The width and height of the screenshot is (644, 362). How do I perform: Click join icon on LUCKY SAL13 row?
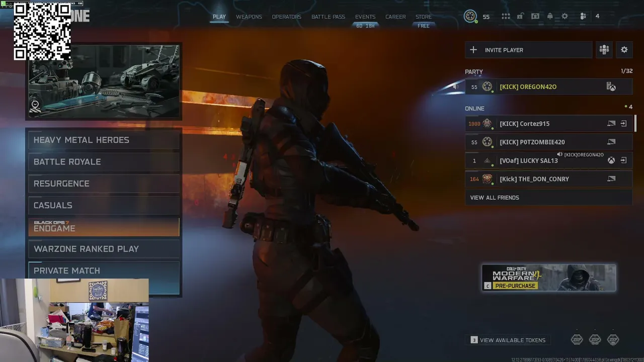point(623,161)
